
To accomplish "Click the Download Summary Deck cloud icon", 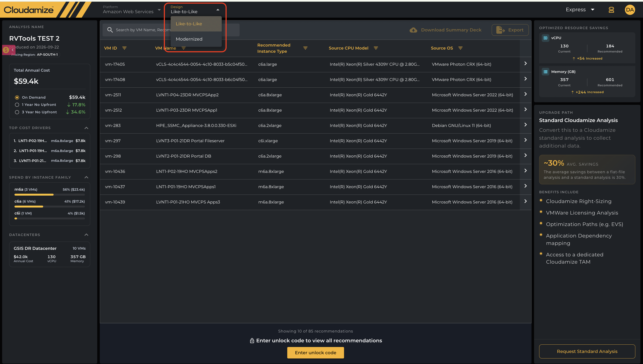I will [413, 30].
